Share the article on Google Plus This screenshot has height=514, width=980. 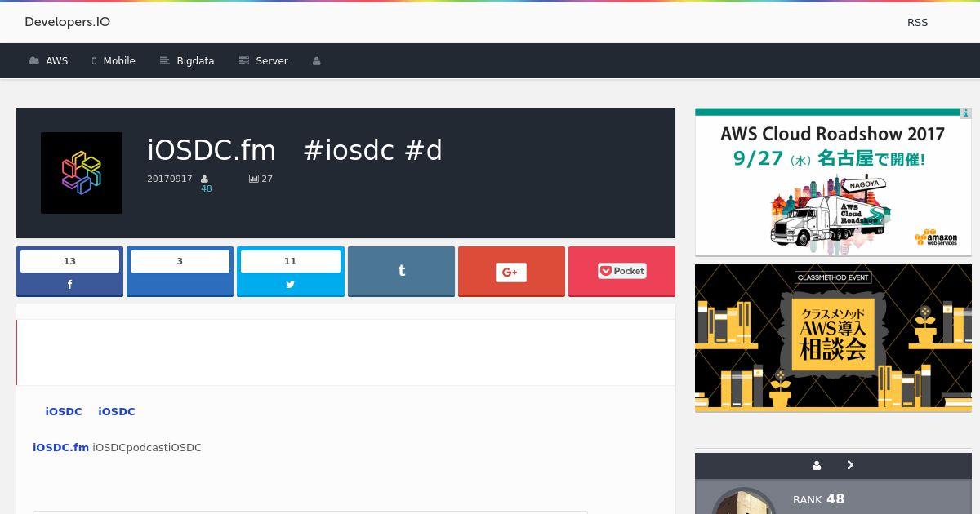[511, 272]
